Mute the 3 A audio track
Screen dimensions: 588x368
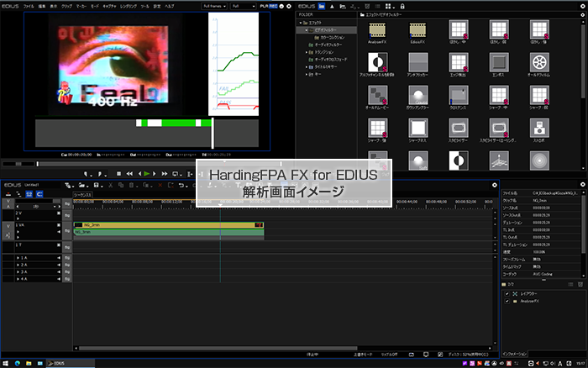(x=59, y=272)
